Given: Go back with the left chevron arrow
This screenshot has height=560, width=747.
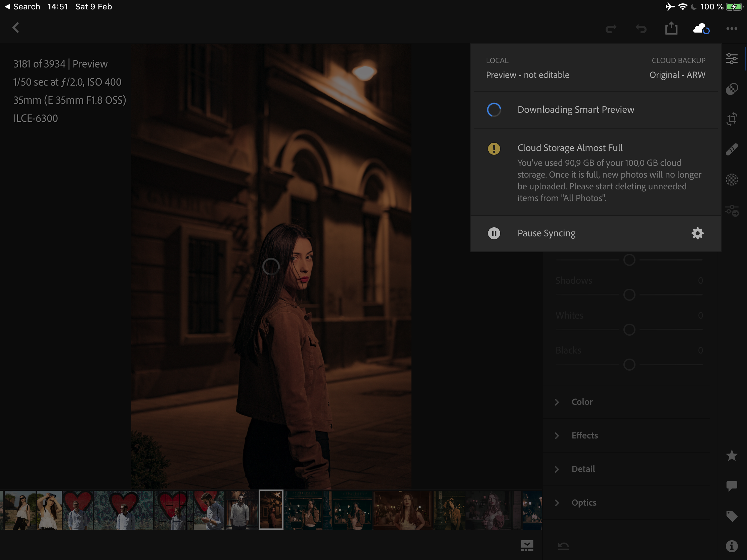Looking at the screenshot, I should point(15,28).
